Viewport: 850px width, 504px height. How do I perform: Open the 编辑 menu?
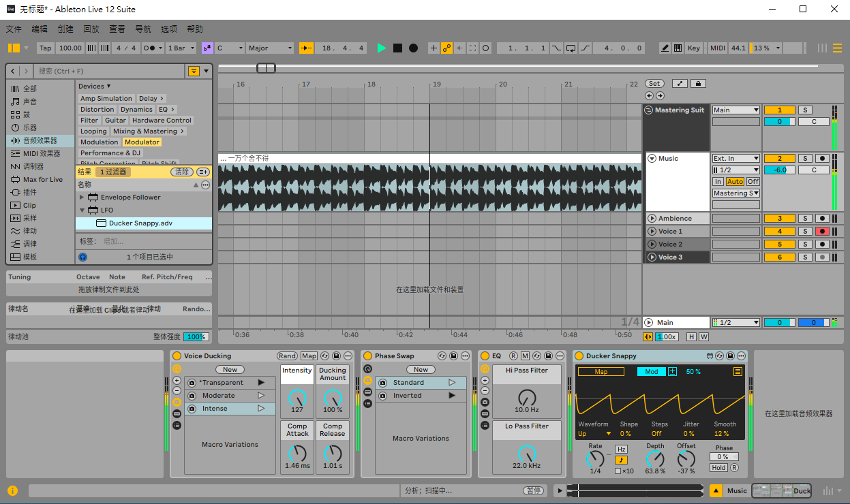tap(40, 29)
